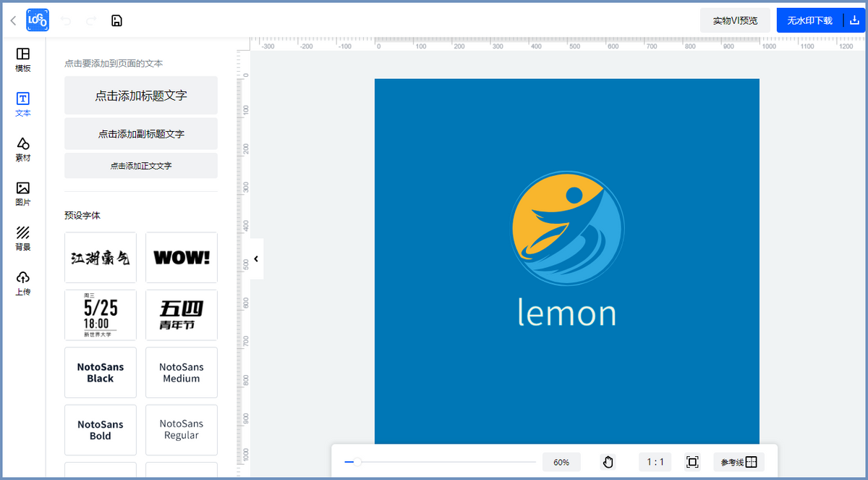Click 点击添加副标题文字 to add a subheading

click(141, 134)
